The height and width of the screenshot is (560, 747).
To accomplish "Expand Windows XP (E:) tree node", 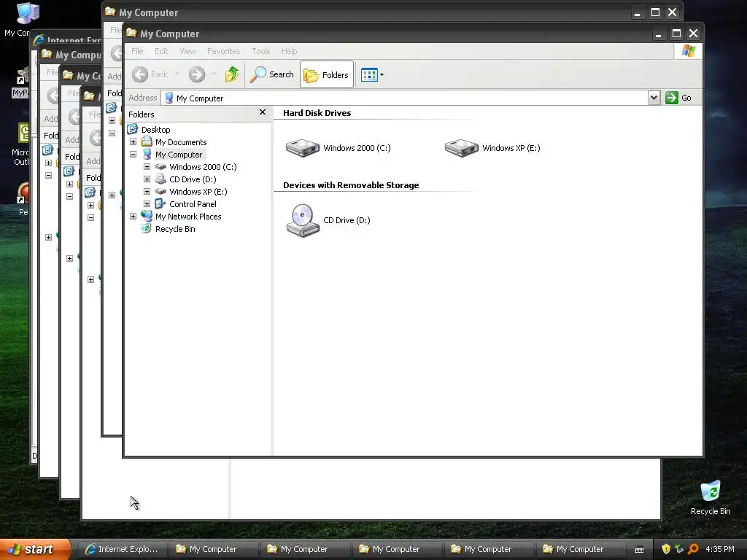I will [x=147, y=192].
